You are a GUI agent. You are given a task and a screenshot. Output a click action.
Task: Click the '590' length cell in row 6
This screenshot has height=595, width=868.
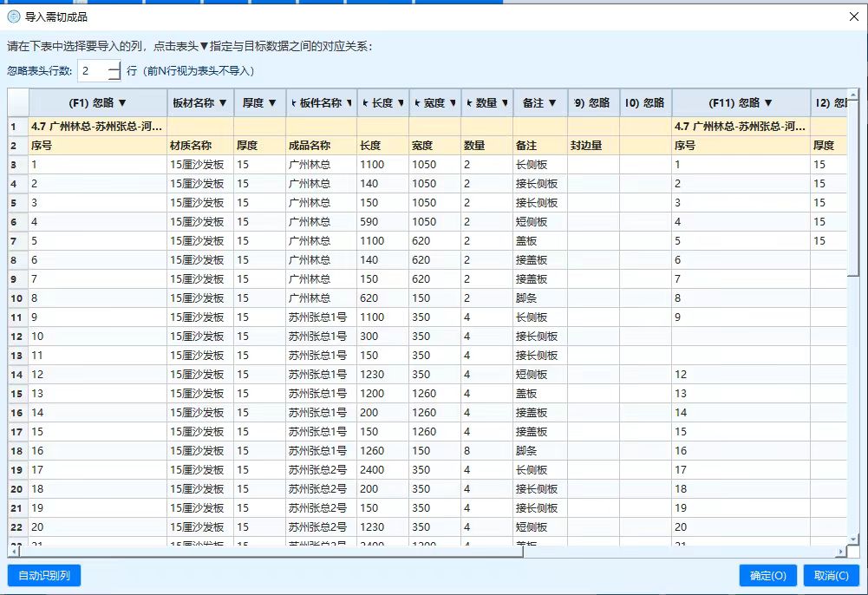(x=383, y=222)
